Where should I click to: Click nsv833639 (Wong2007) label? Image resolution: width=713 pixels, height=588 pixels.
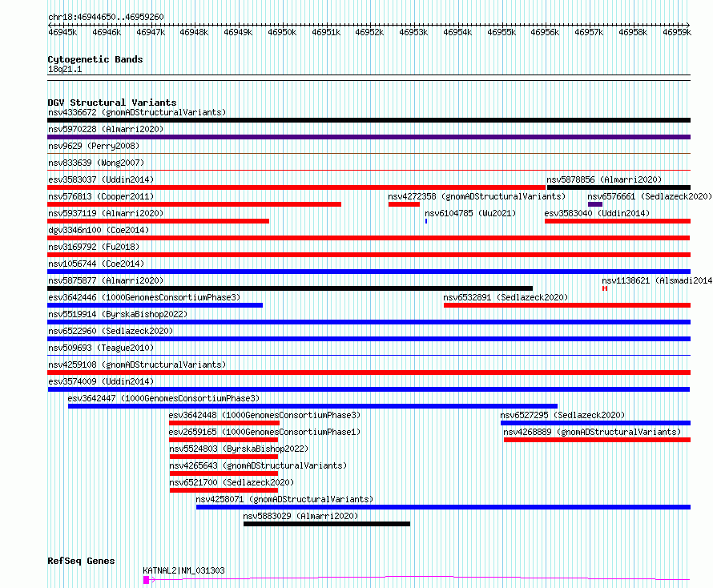click(x=96, y=163)
